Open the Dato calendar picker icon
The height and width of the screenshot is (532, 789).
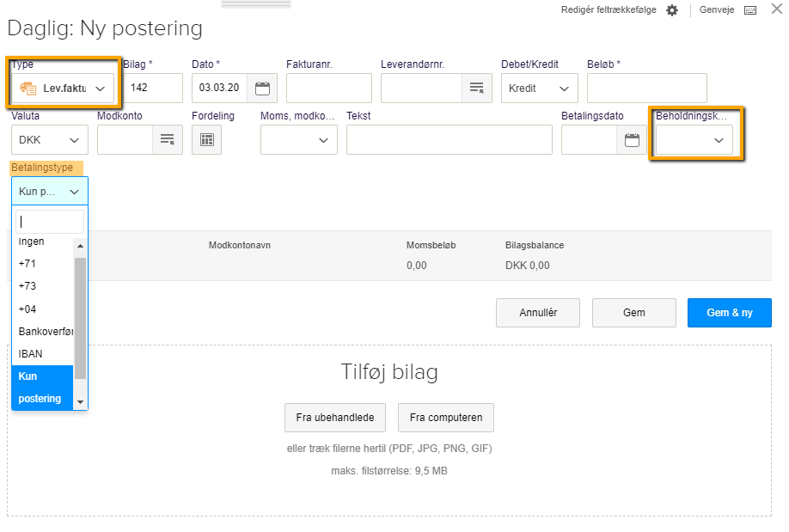tap(262, 89)
